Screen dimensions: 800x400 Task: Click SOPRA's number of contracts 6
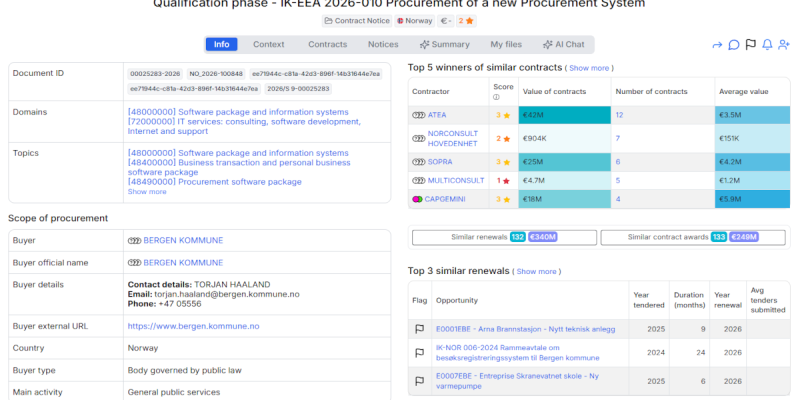[618, 162]
